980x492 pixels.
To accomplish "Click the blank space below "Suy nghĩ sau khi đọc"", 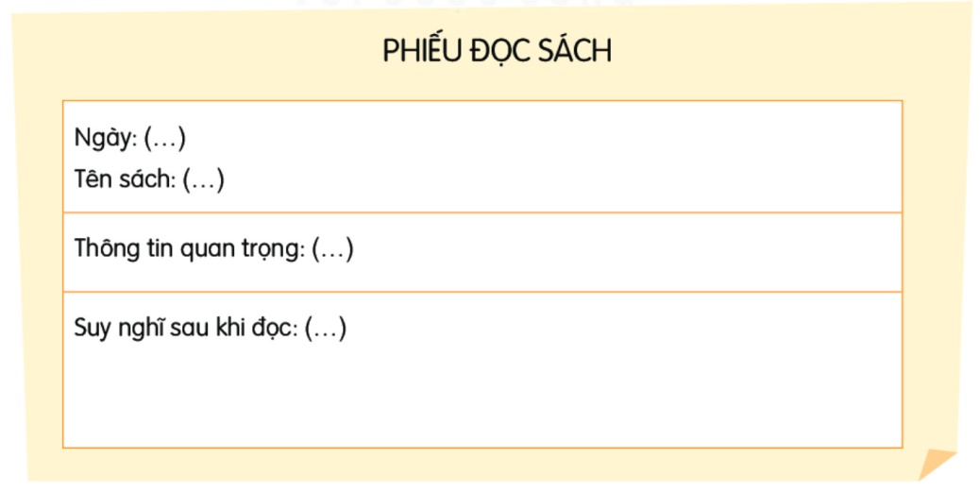I will [482, 397].
